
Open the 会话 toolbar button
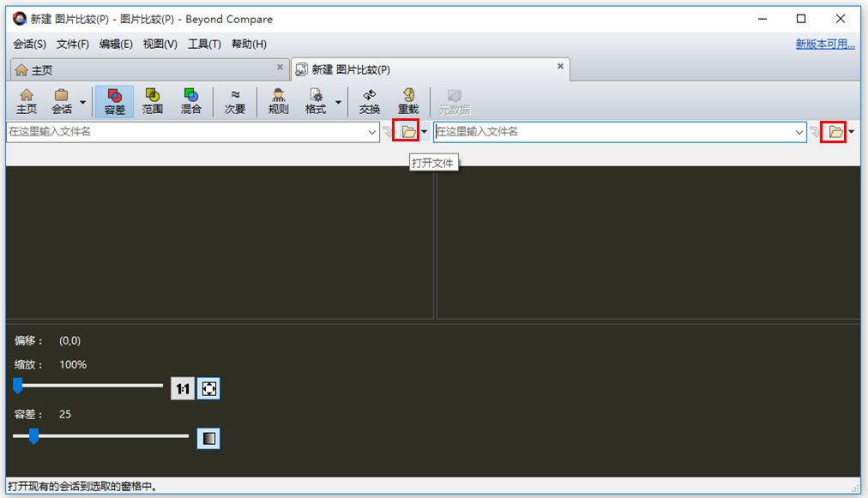pyautogui.click(x=62, y=101)
